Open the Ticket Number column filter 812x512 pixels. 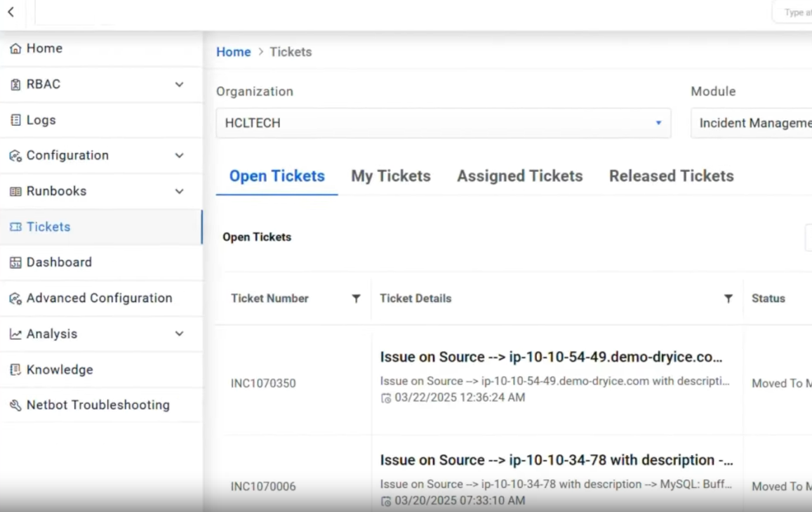(357, 298)
